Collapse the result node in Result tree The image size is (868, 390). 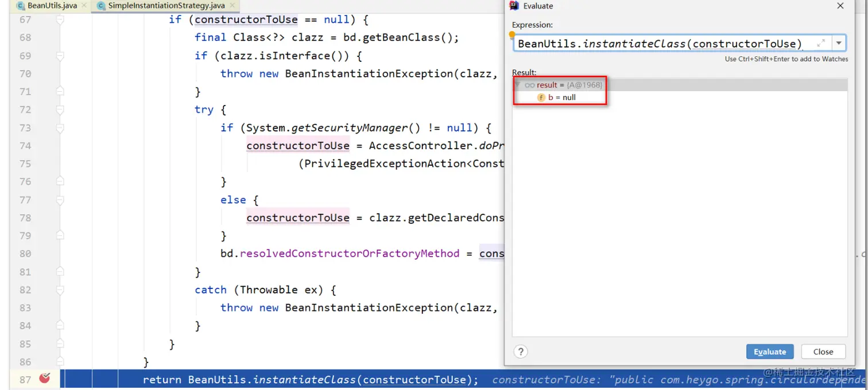pyautogui.click(x=518, y=85)
